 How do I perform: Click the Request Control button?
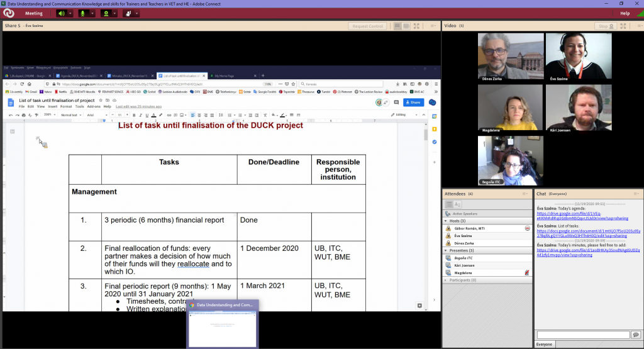click(367, 26)
